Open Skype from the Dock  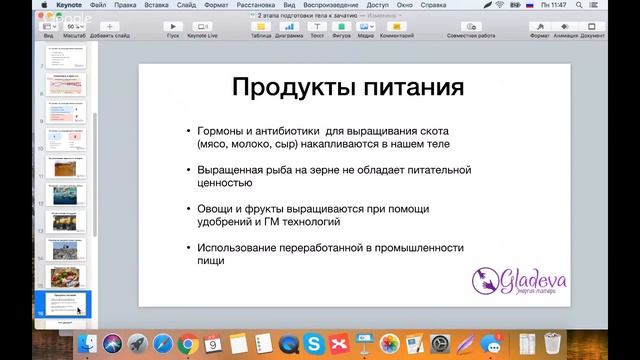[314, 344]
